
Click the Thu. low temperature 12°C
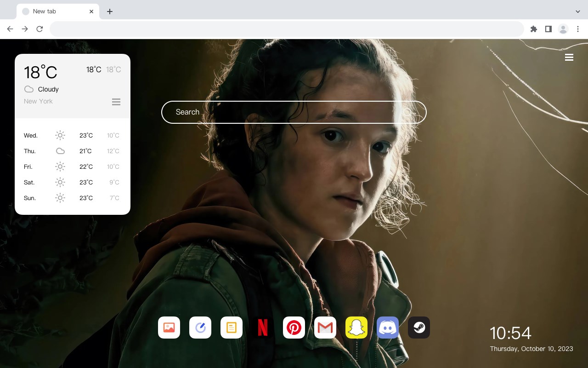tap(113, 151)
